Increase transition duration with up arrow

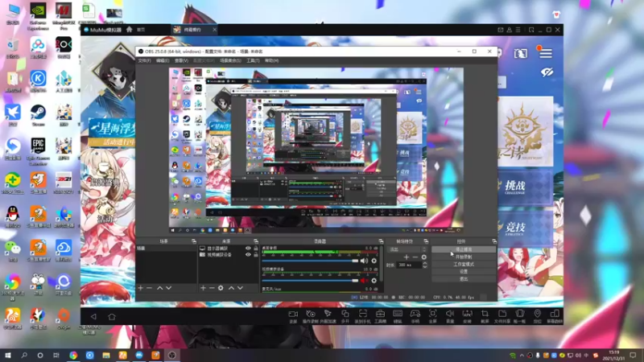[x=425, y=264]
